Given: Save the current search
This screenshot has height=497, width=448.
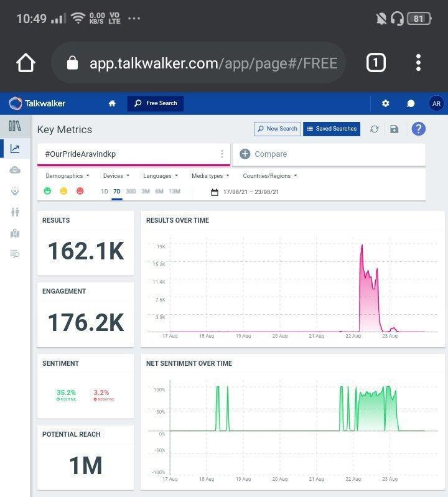Looking at the screenshot, I should point(394,129).
